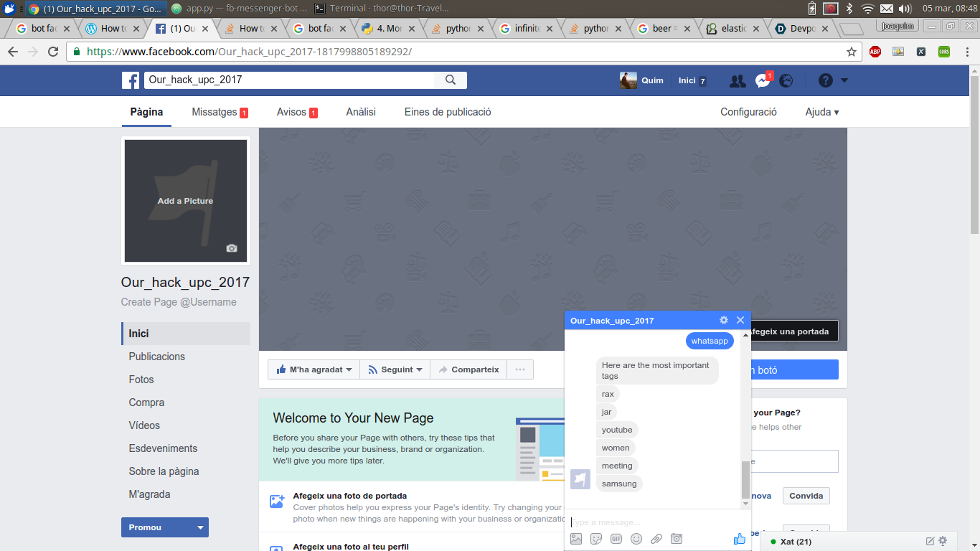
Task: Open the globe notifications icon
Action: click(x=786, y=81)
